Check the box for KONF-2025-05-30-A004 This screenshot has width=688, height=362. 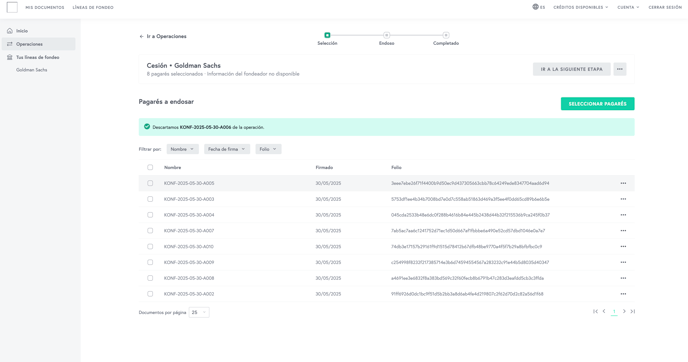(x=150, y=215)
